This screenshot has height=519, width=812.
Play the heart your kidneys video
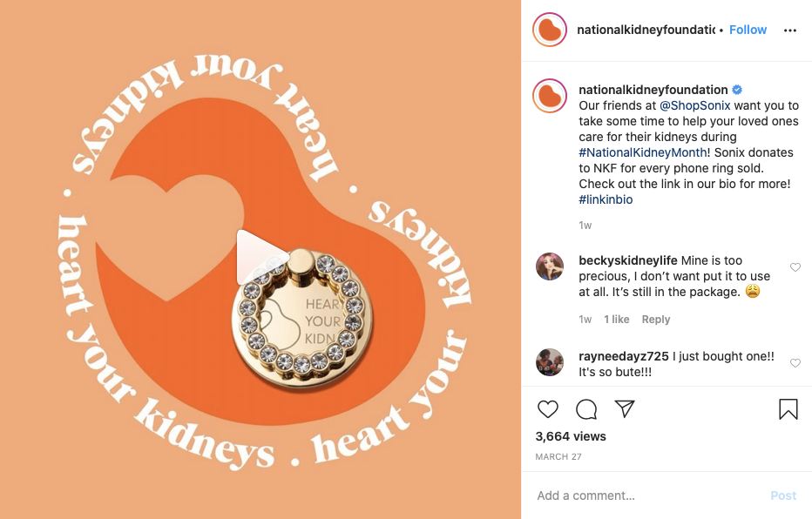click(x=261, y=257)
